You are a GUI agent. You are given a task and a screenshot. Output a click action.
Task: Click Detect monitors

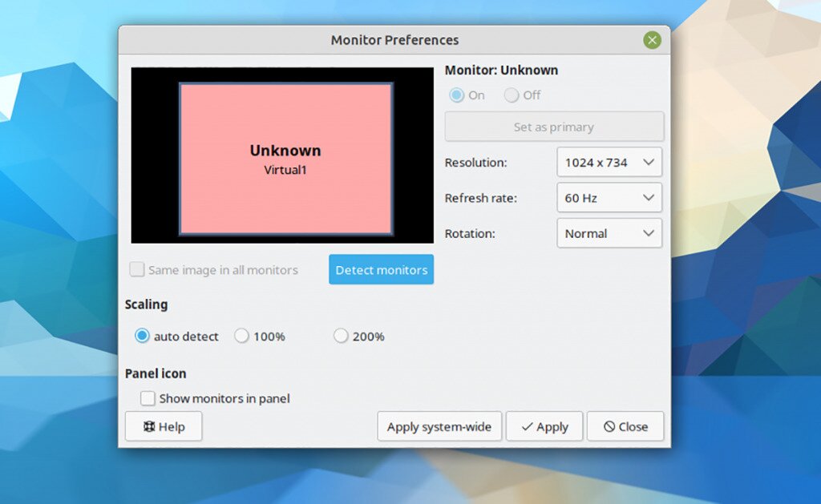point(381,269)
